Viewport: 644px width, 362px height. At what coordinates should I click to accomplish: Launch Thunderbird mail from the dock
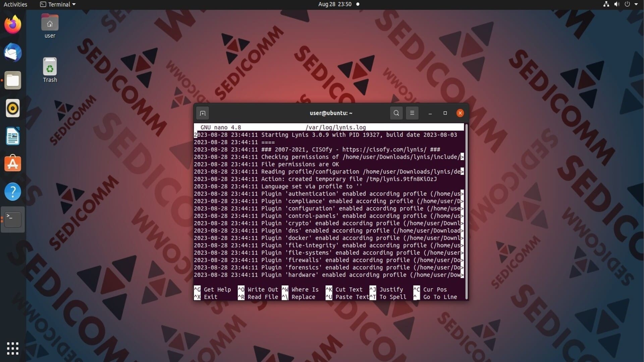[x=13, y=53]
